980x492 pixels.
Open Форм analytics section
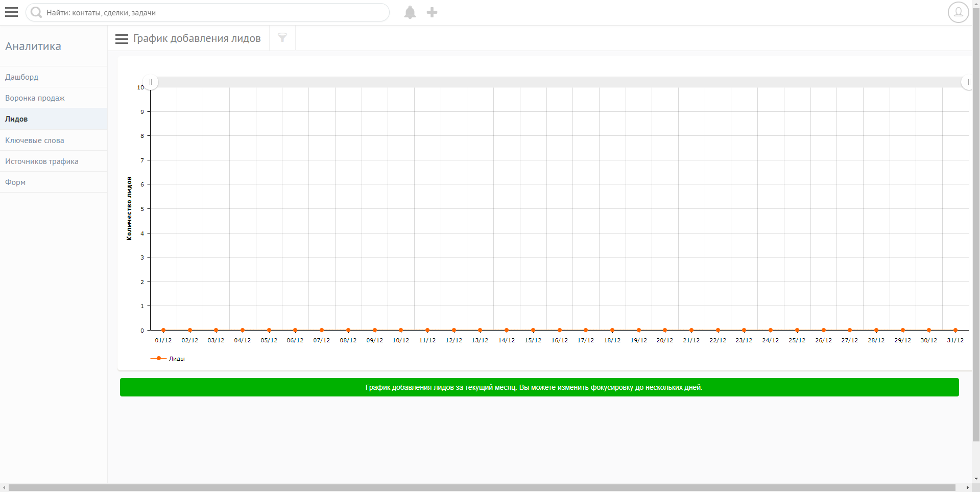click(x=54, y=182)
